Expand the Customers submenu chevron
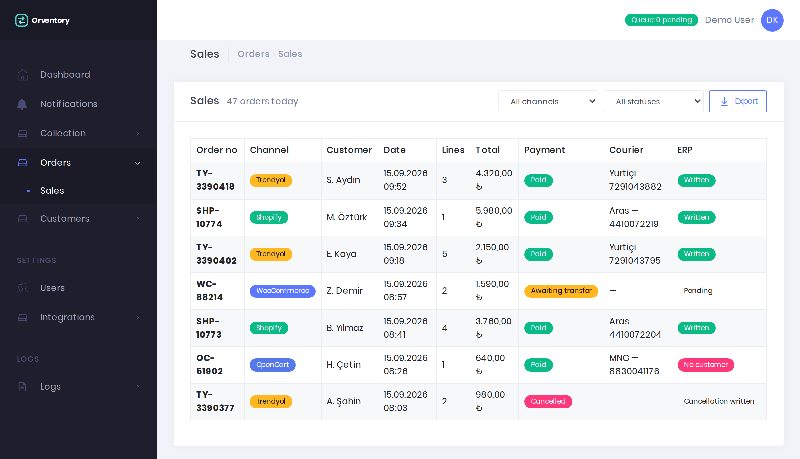800x459 pixels. (138, 219)
